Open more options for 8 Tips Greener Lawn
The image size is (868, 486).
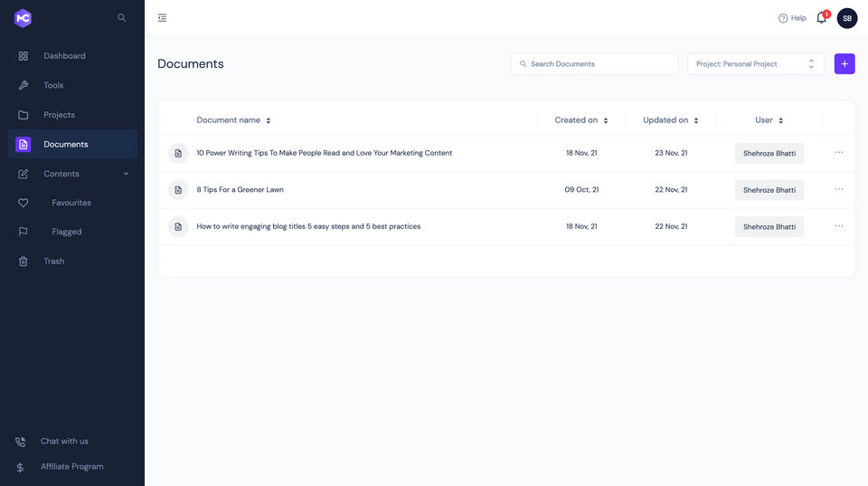tap(839, 189)
